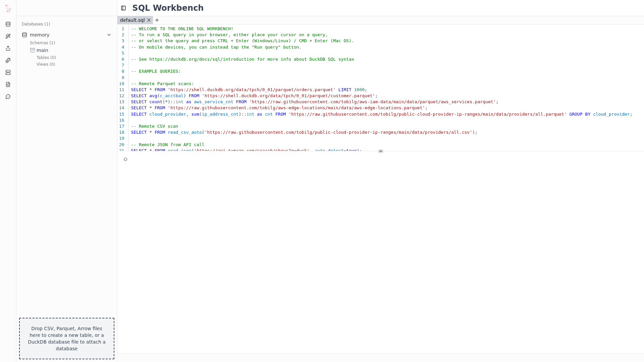Image resolution: width=644 pixels, height=362 pixels.
Task: Add a new SQL tab
Action: click(x=157, y=20)
